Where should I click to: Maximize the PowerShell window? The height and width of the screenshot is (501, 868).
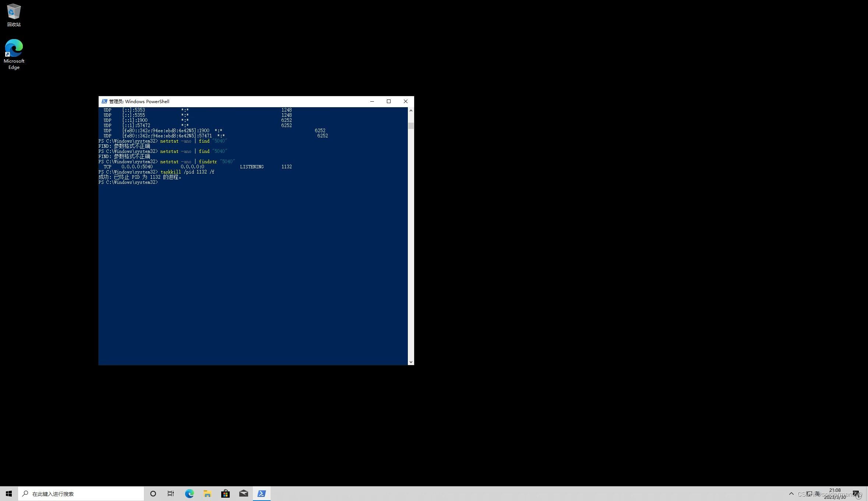coord(389,101)
